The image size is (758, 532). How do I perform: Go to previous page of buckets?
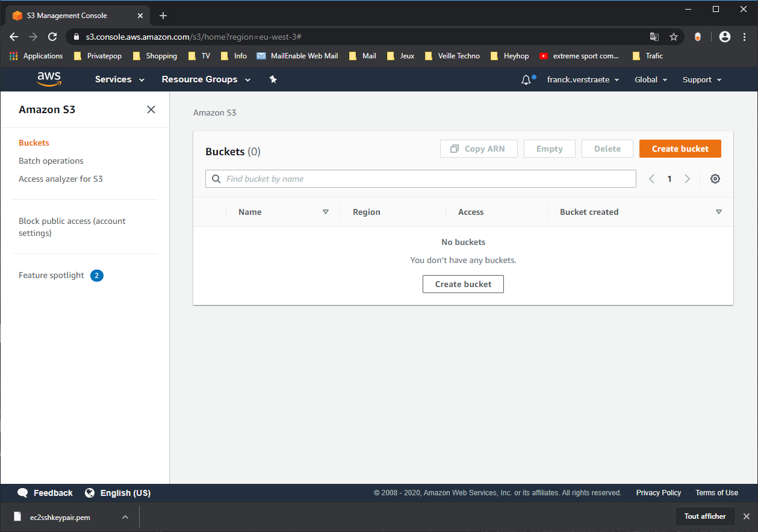click(x=651, y=179)
